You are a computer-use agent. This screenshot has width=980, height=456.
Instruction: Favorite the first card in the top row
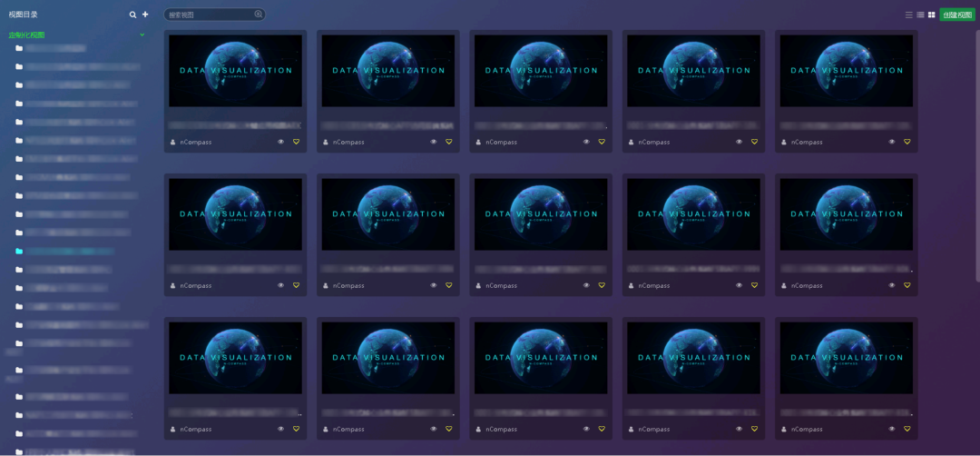point(296,142)
